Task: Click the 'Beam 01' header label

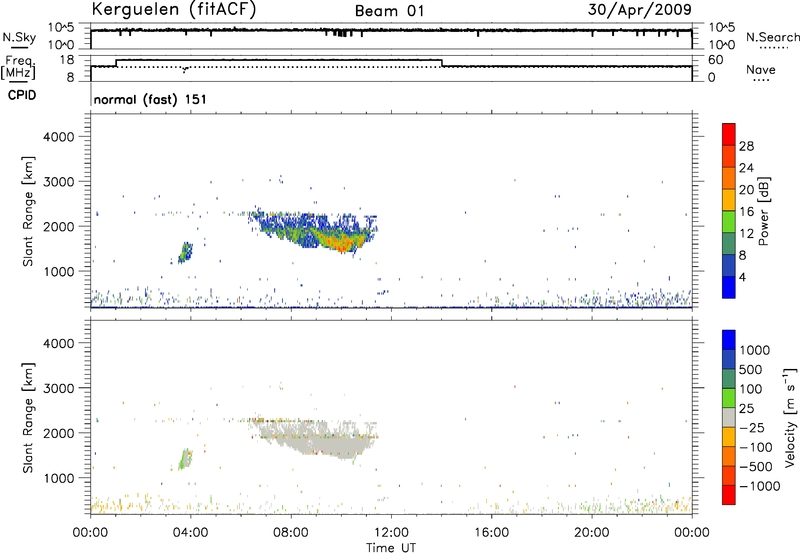Action: coord(390,11)
